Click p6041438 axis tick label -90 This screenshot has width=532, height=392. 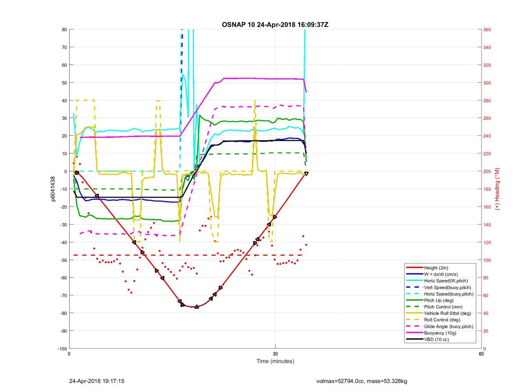(x=63, y=331)
